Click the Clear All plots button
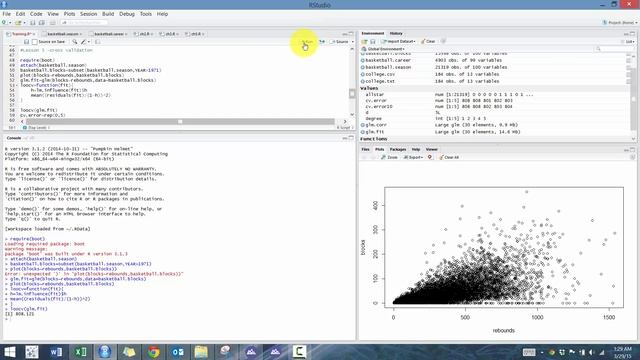 coord(449,157)
